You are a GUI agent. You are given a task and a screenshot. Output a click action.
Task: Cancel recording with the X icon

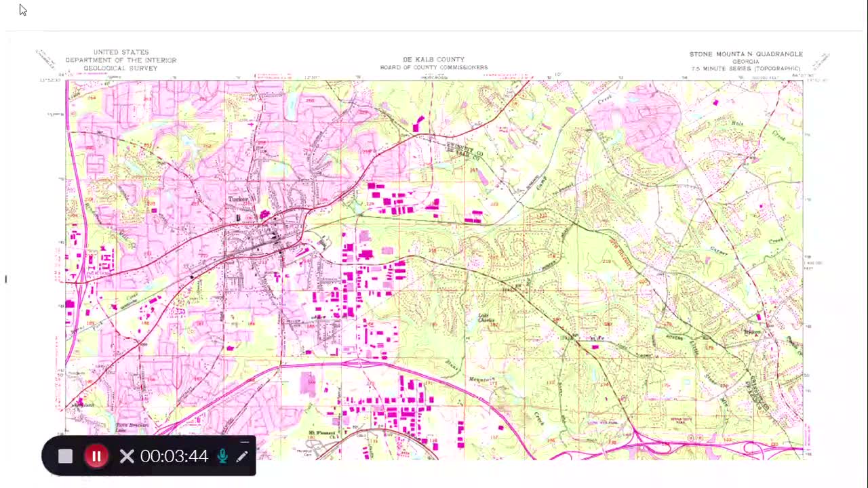pyautogui.click(x=127, y=456)
